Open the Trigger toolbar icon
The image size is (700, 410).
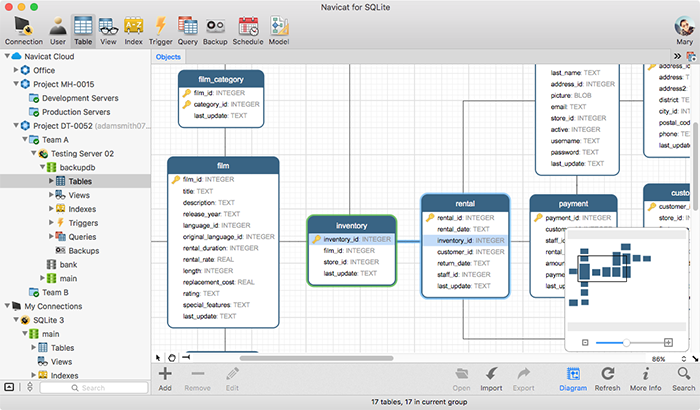pos(160,31)
